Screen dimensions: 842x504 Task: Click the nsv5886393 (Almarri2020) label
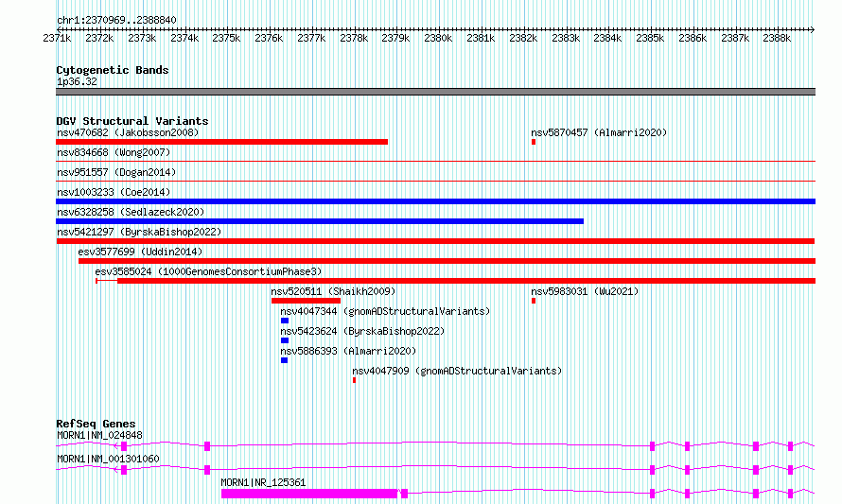pyautogui.click(x=348, y=351)
